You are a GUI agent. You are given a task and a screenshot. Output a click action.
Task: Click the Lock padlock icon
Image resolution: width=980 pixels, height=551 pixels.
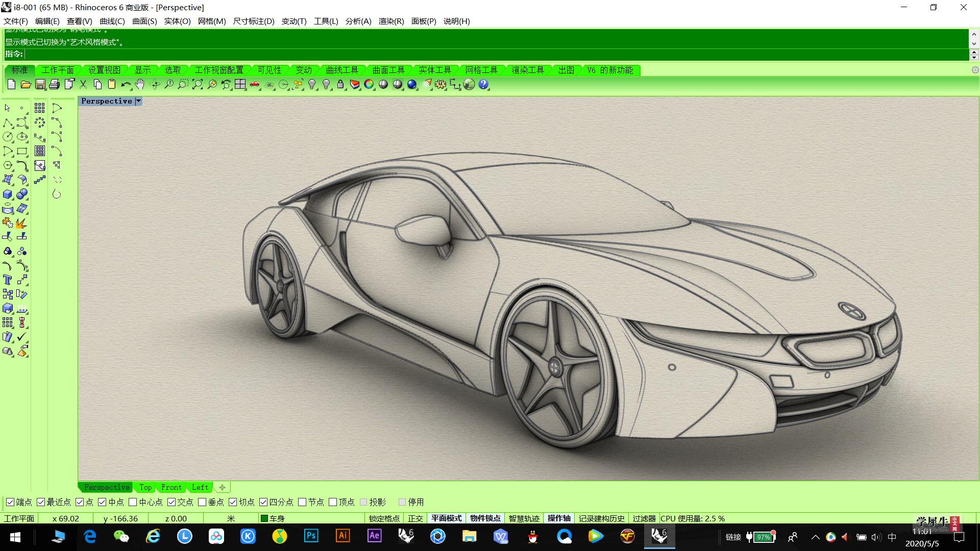coord(340,84)
